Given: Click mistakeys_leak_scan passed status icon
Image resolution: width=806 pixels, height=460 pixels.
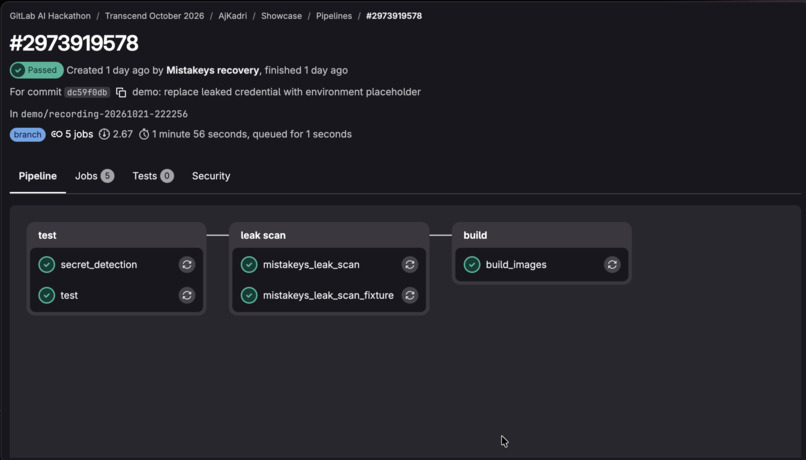Looking at the screenshot, I should (249, 265).
